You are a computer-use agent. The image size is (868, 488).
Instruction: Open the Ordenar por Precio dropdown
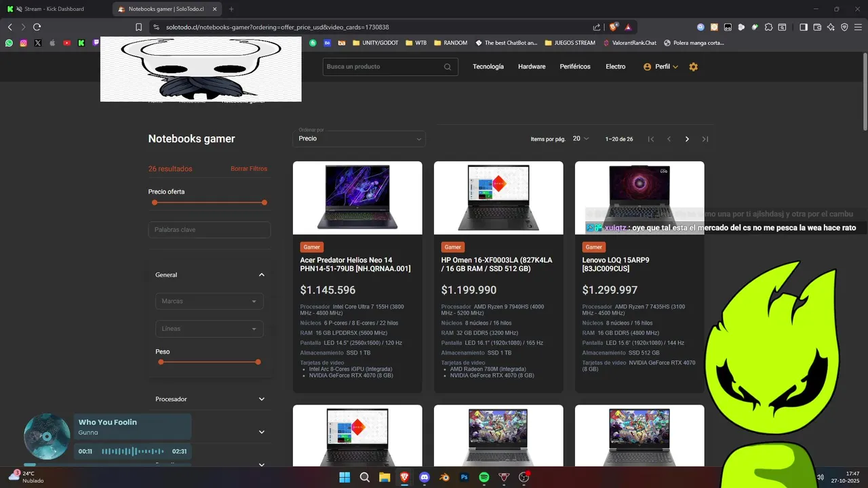pos(359,139)
